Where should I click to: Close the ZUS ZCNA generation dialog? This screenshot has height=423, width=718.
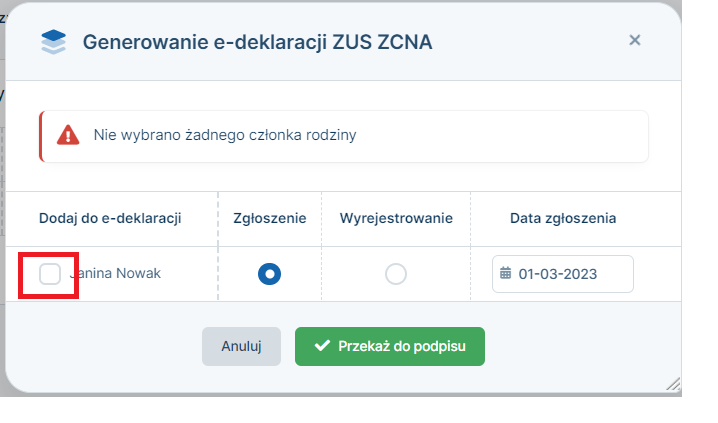click(x=635, y=40)
